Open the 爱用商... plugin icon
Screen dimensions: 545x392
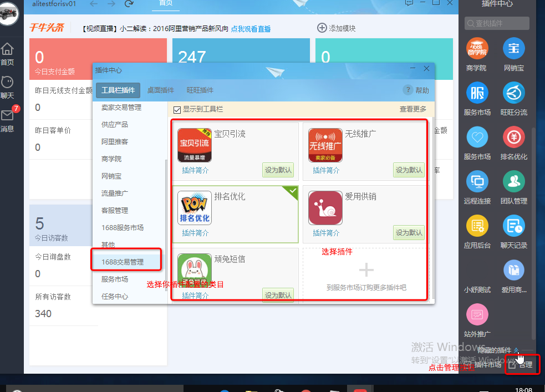click(514, 270)
